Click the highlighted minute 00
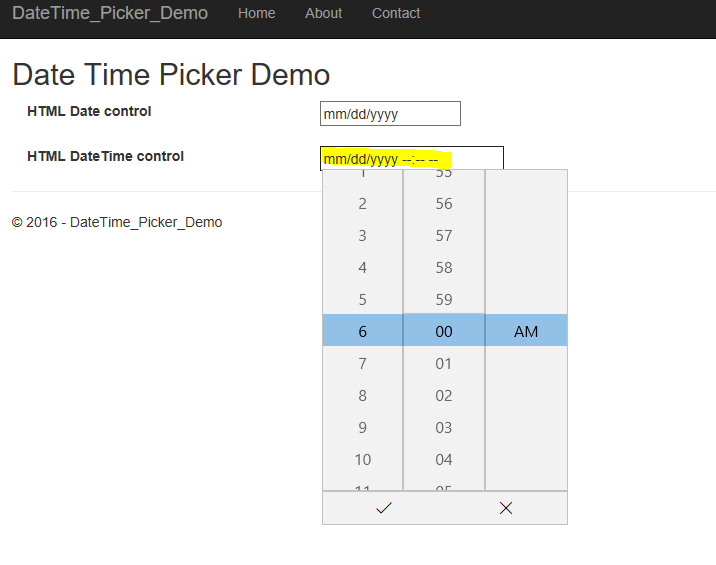Image resolution: width=716 pixels, height=565 pixels. click(x=444, y=332)
